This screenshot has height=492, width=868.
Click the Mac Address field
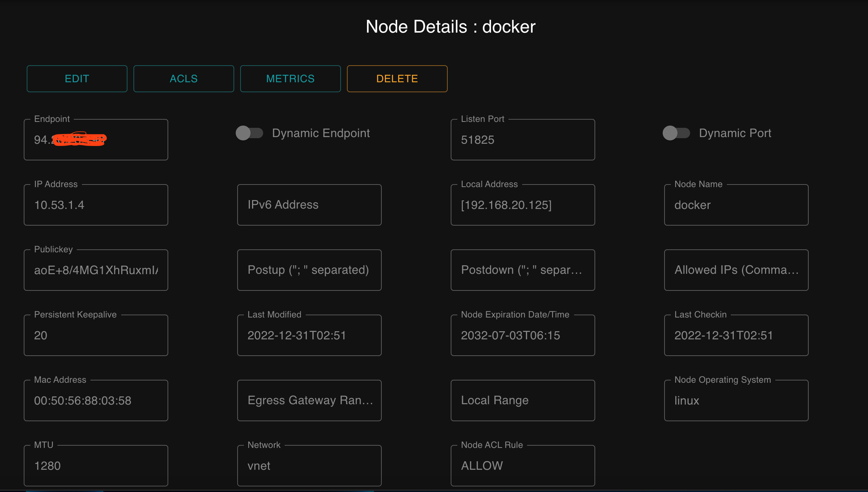(96, 400)
